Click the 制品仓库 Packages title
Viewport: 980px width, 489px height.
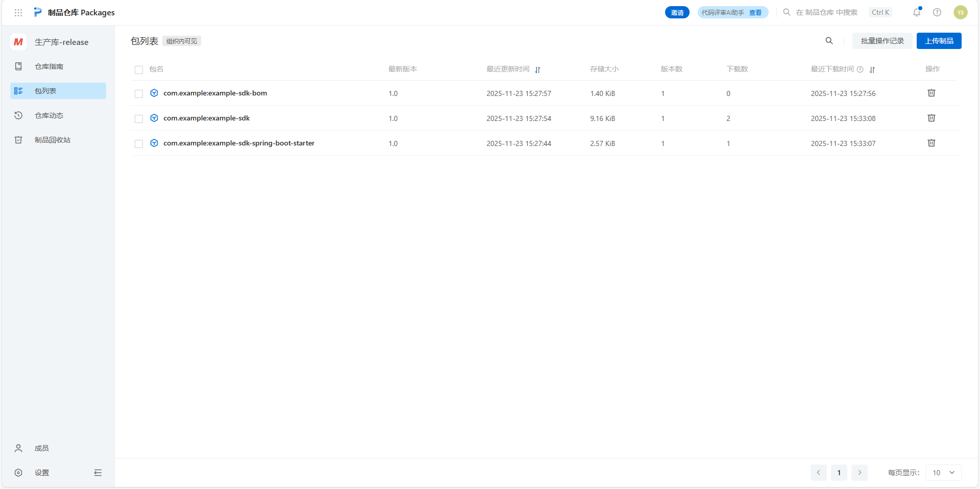[x=81, y=12]
